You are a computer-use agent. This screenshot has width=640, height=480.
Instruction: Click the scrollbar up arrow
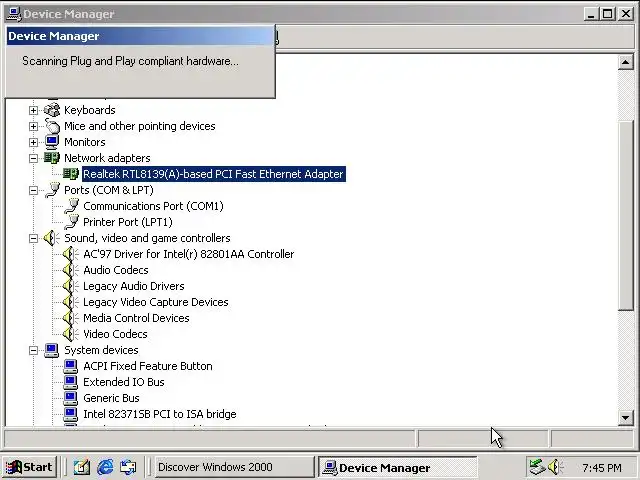625,62
